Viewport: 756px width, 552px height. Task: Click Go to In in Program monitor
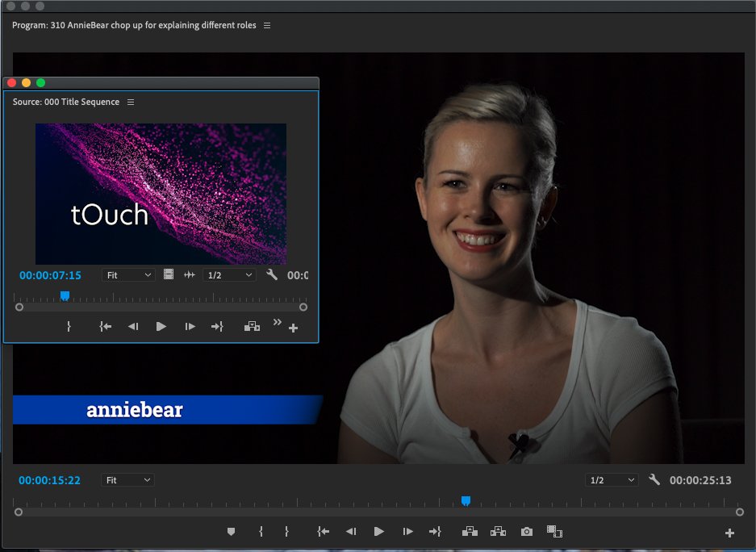tap(323, 532)
